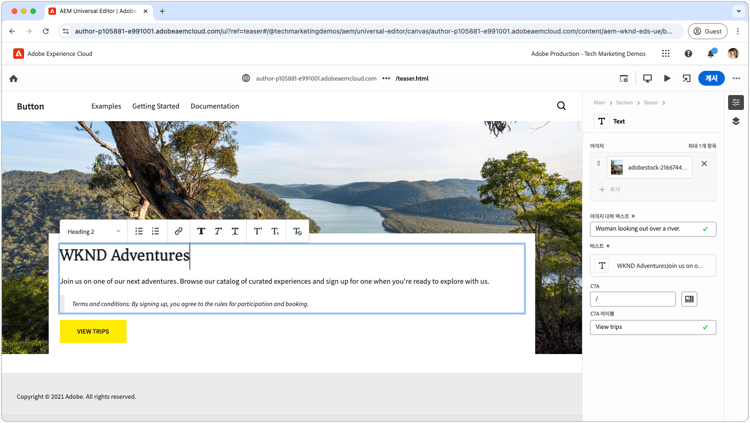The height and width of the screenshot is (423, 750).
Task: Reload the page
Action: coord(45,31)
